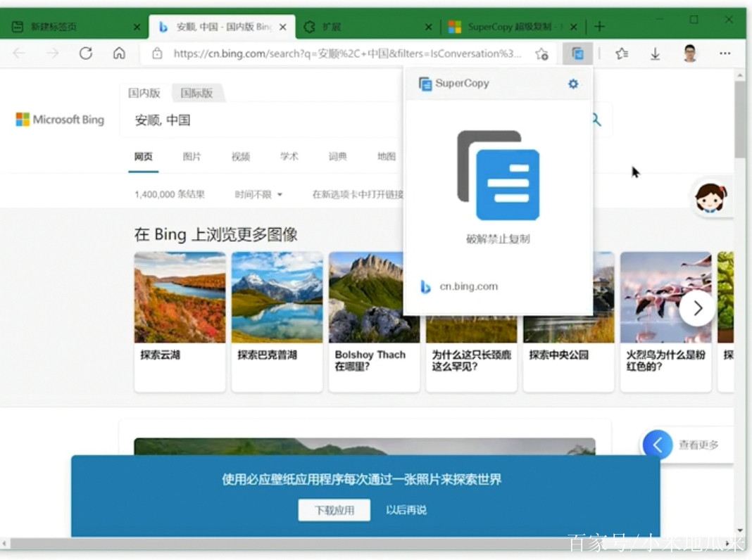This screenshot has width=752, height=560.
Task: Click the 探索中央公园 caption
Action: pos(559,355)
